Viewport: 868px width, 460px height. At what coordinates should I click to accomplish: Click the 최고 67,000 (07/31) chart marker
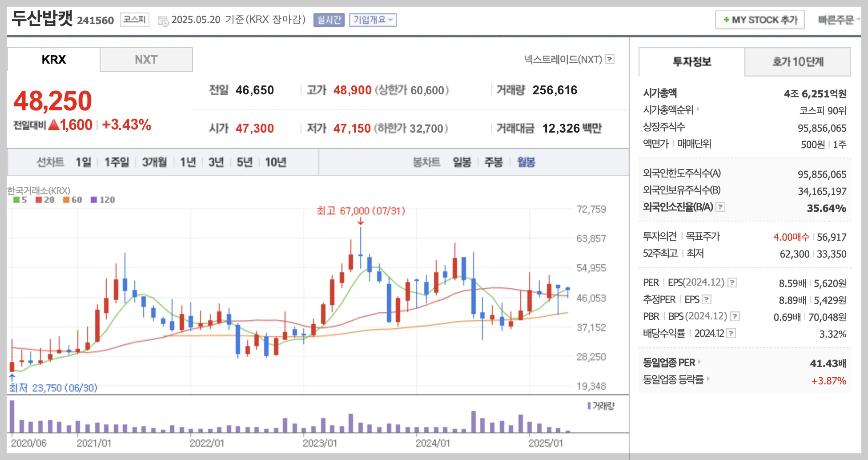point(361,211)
